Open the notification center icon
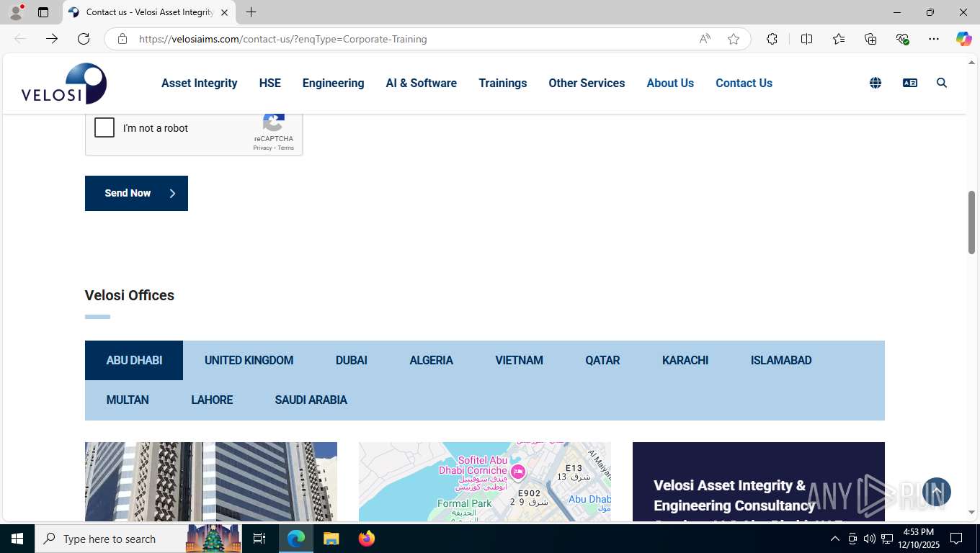980x553 pixels. [x=956, y=539]
